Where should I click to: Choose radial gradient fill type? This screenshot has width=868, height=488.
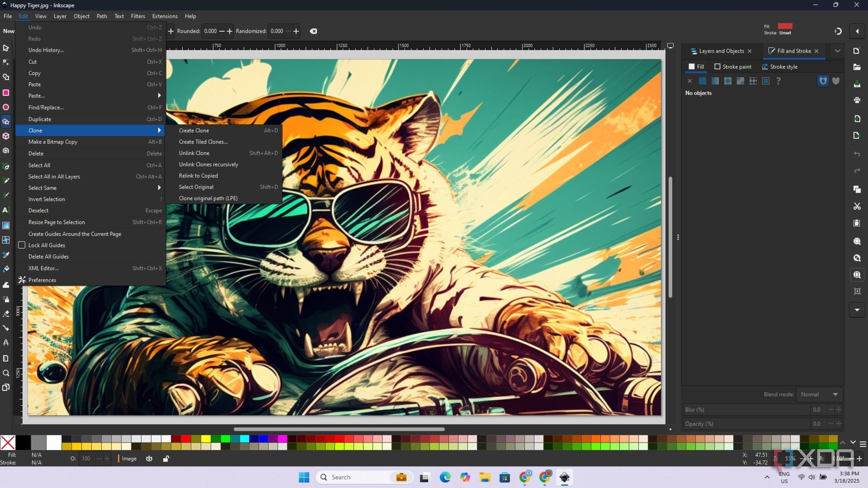click(728, 81)
